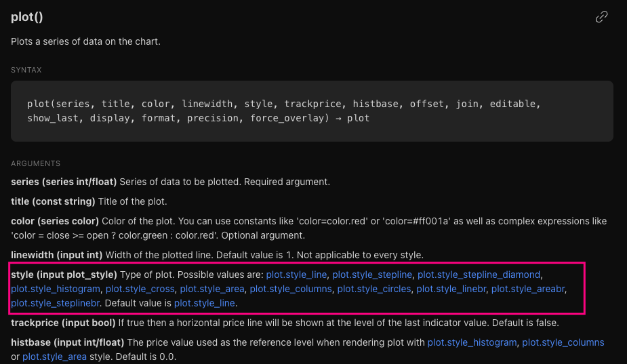Open the plot.style_areabr link
This screenshot has height=364, width=627.
(x=528, y=289)
